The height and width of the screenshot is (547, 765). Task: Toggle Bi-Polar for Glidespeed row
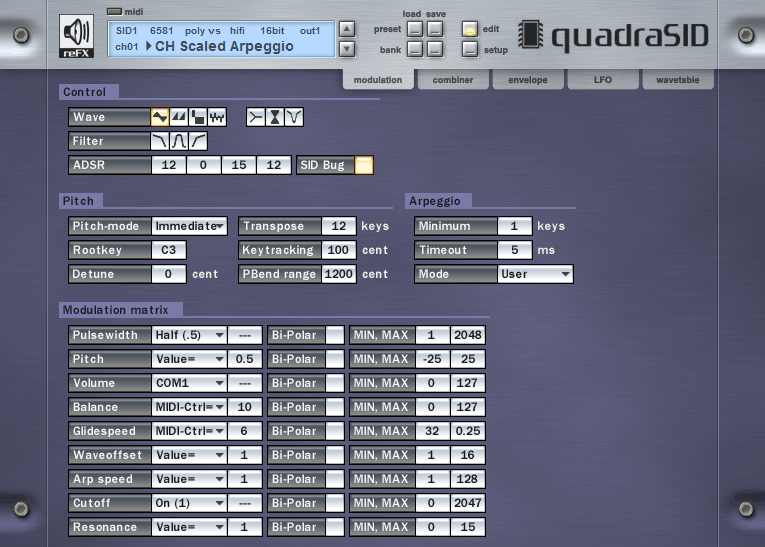tap(335, 431)
